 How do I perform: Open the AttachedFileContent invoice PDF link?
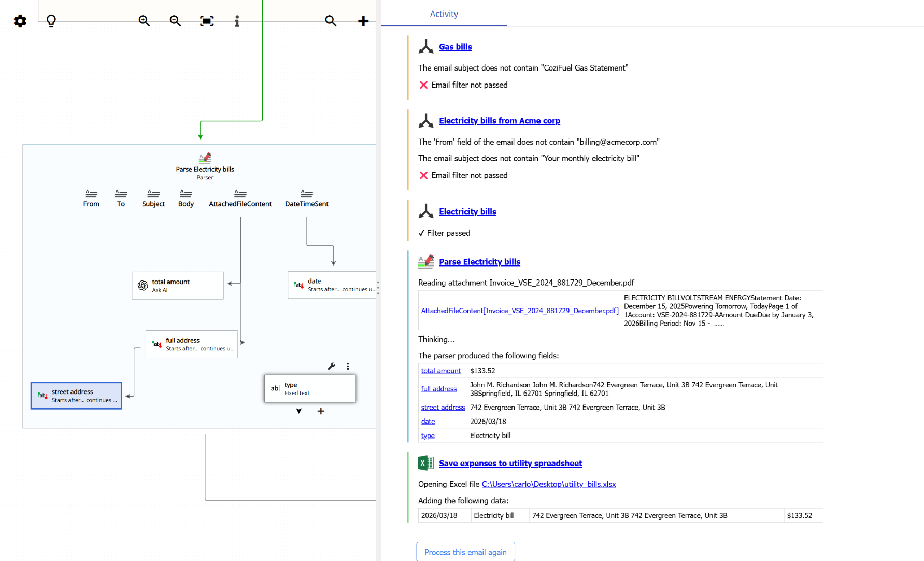pos(519,311)
